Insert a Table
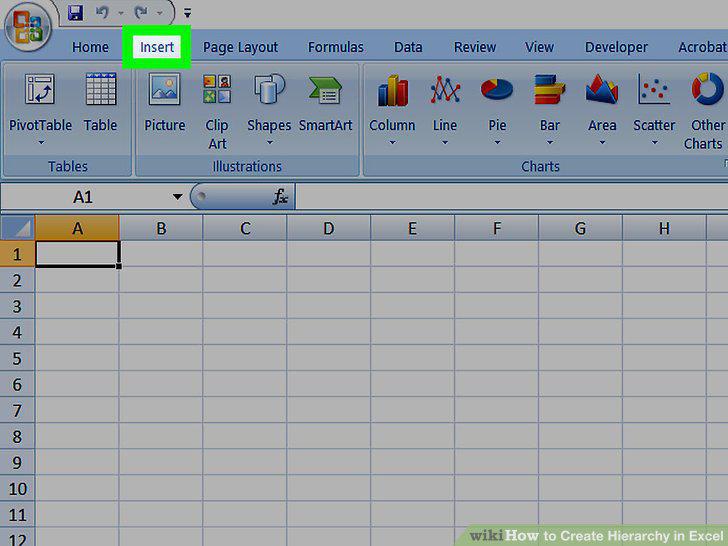The width and height of the screenshot is (728, 546). (x=100, y=102)
